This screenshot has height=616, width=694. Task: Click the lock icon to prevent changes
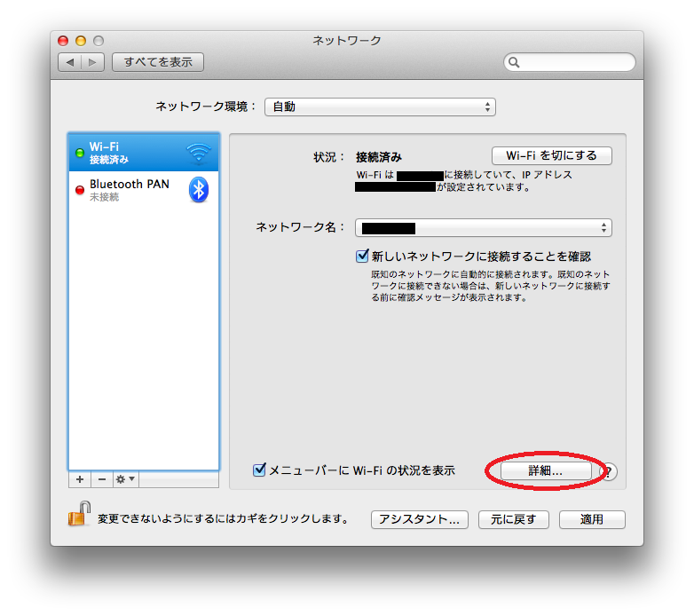pyautogui.click(x=79, y=514)
